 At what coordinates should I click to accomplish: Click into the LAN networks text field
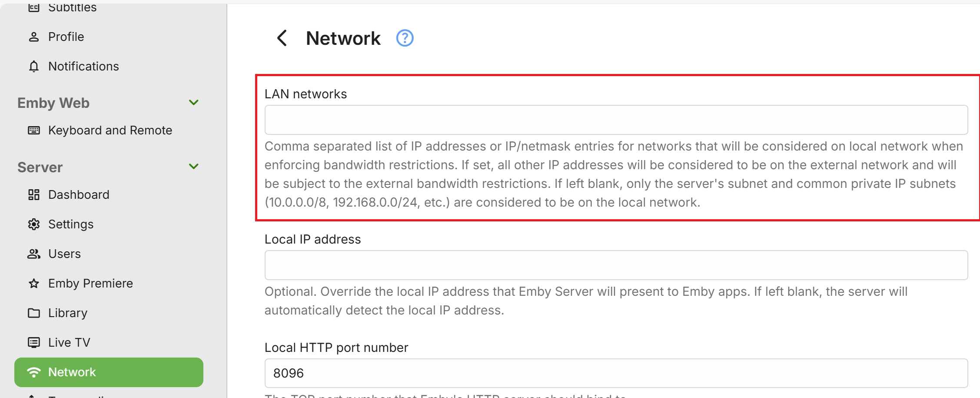click(616, 120)
